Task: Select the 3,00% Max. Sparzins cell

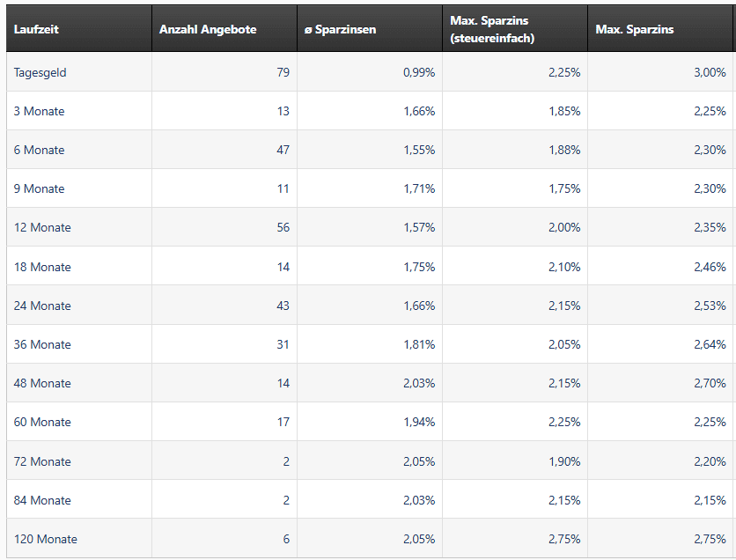Action: click(x=710, y=72)
